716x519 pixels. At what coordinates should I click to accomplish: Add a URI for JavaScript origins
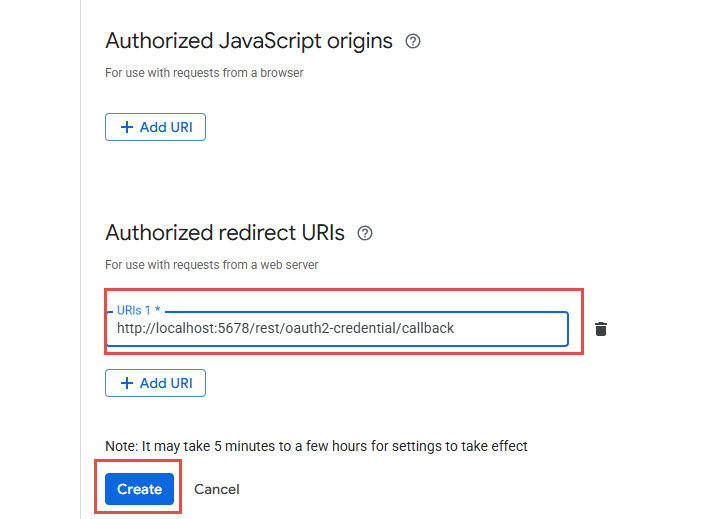pos(155,127)
